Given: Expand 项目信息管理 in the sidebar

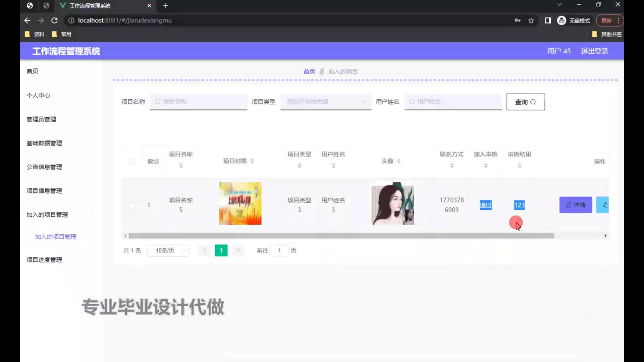Looking at the screenshot, I should [x=44, y=191].
